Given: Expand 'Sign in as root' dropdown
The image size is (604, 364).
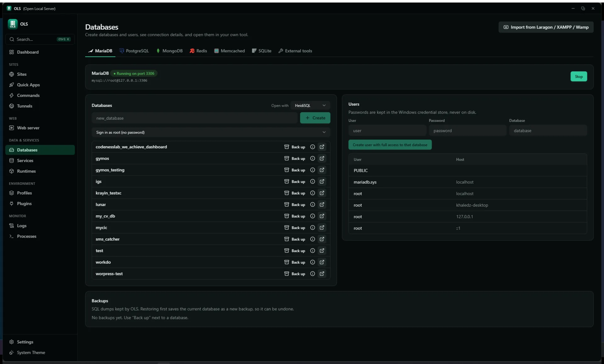Looking at the screenshot, I should coord(211,132).
